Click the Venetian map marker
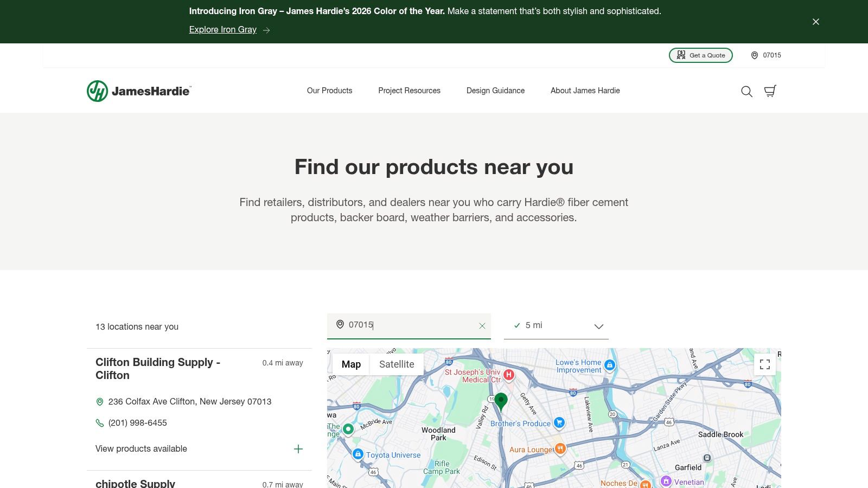This screenshot has width=868, height=488. click(666, 481)
